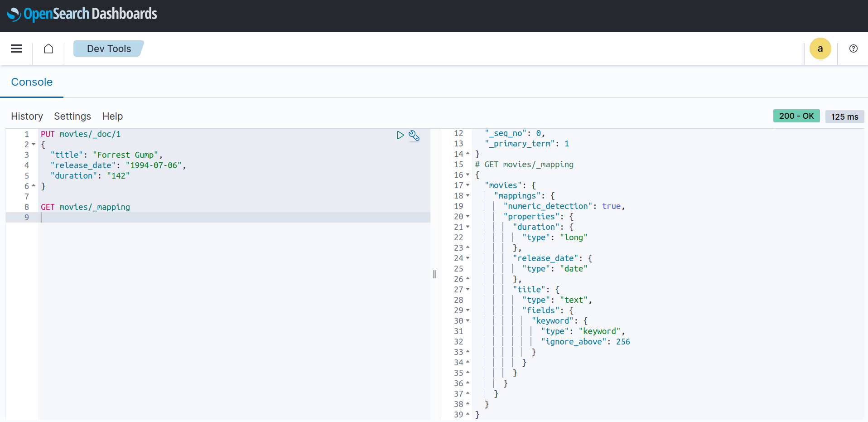Collapse the request body at editor line 2
The image size is (868, 422).
click(34, 145)
